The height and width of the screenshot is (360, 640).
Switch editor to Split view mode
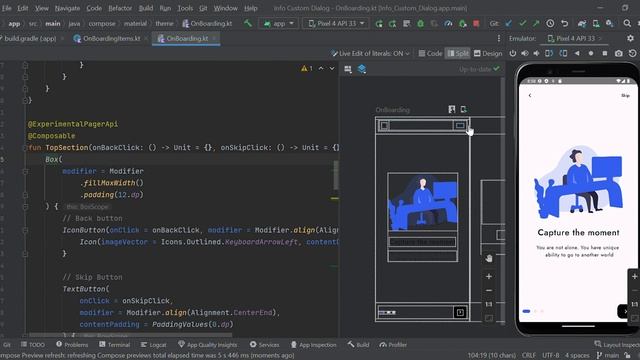point(458,53)
